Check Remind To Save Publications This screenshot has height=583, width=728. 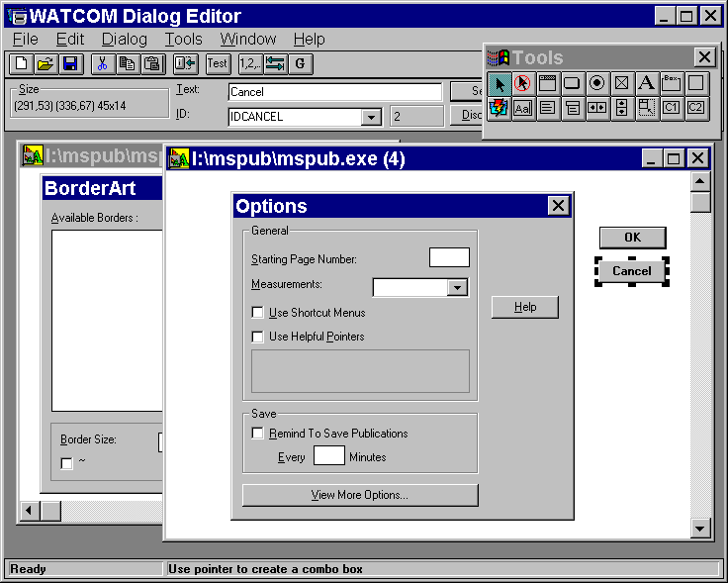point(258,434)
